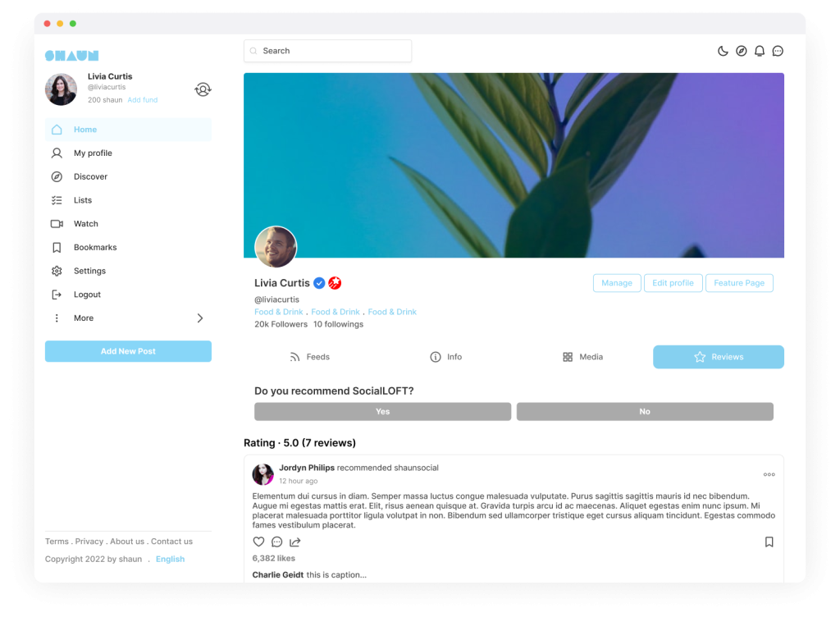Click the comment icon under the review
Screen dimensions: 840x617
[x=276, y=542]
